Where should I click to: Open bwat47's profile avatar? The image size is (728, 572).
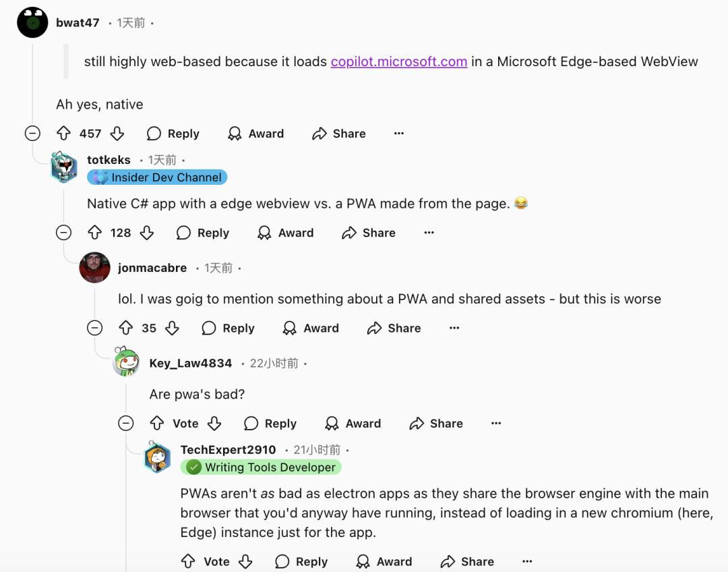coord(32,23)
